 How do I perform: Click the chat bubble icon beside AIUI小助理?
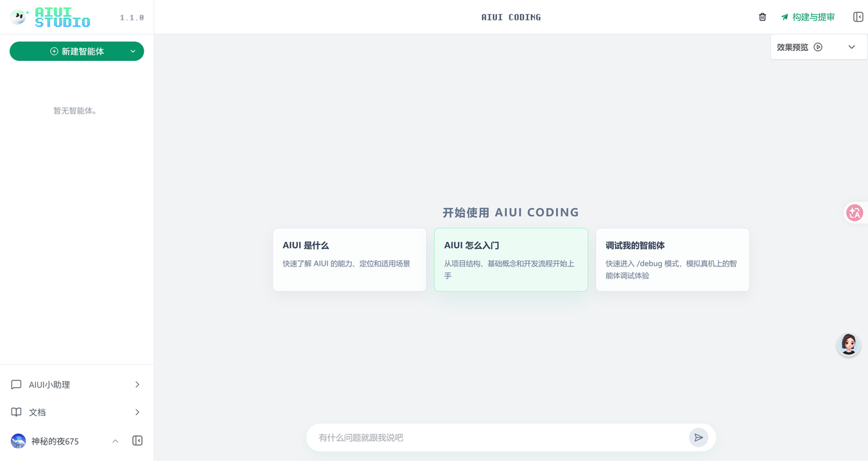tap(16, 384)
